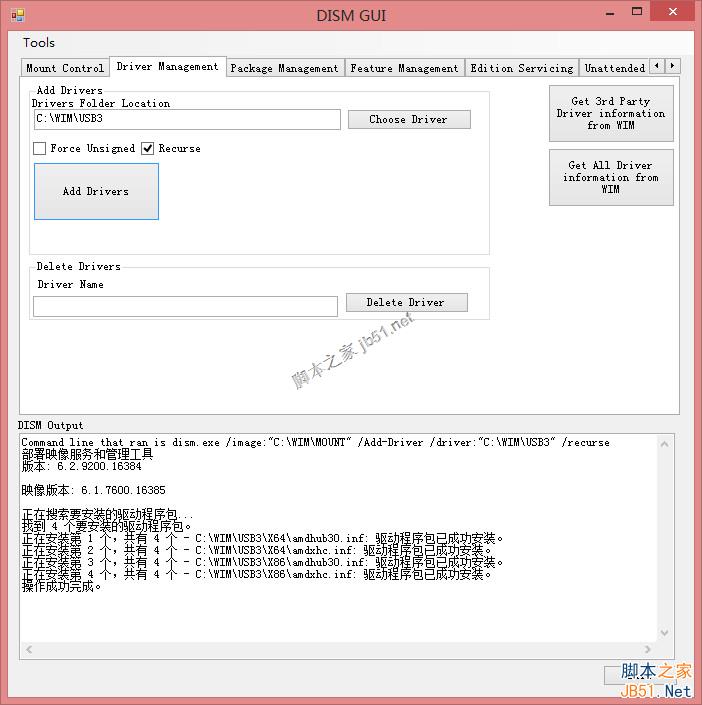
Task: Click the DISM GUI app icon in title bar
Action: 18,16
